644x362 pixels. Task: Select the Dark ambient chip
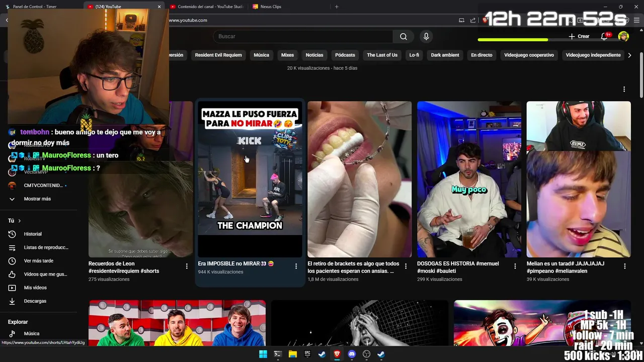pos(445,55)
